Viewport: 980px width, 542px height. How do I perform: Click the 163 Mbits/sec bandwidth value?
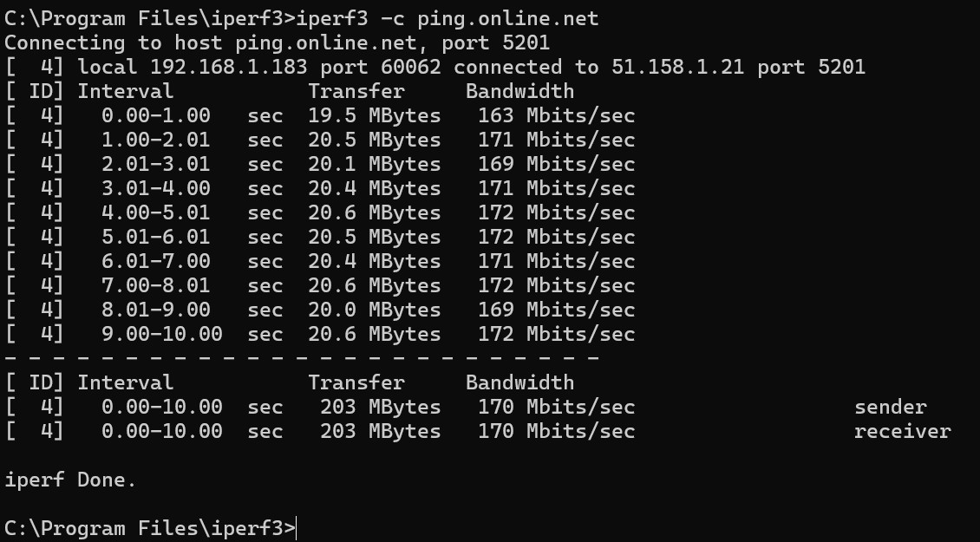tap(556, 115)
